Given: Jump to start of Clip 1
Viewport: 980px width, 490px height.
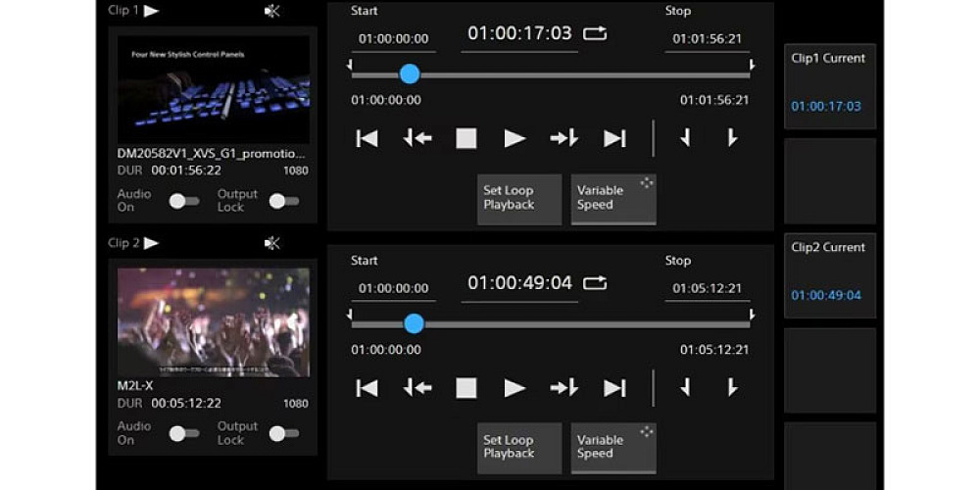Looking at the screenshot, I should (x=367, y=138).
